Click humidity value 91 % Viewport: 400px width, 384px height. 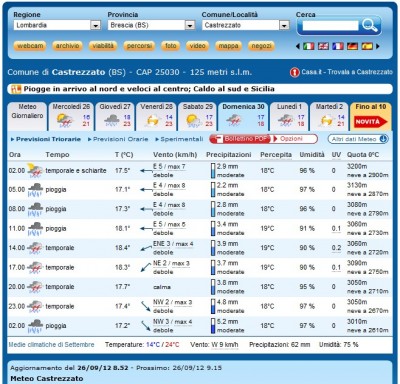(x=307, y=229)
